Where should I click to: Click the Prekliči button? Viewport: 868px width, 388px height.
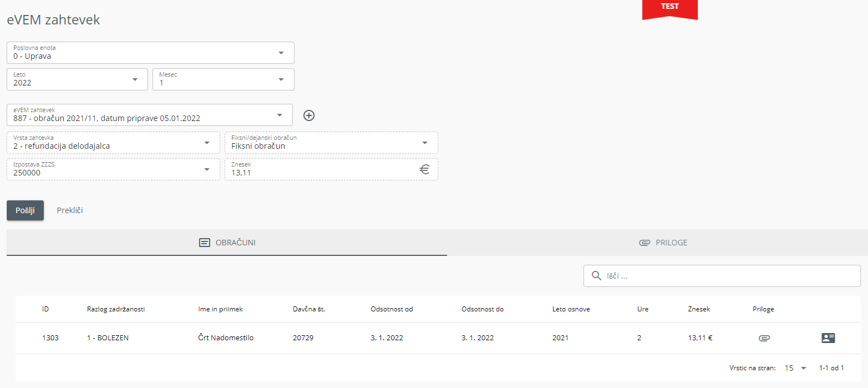coord(70,210)
